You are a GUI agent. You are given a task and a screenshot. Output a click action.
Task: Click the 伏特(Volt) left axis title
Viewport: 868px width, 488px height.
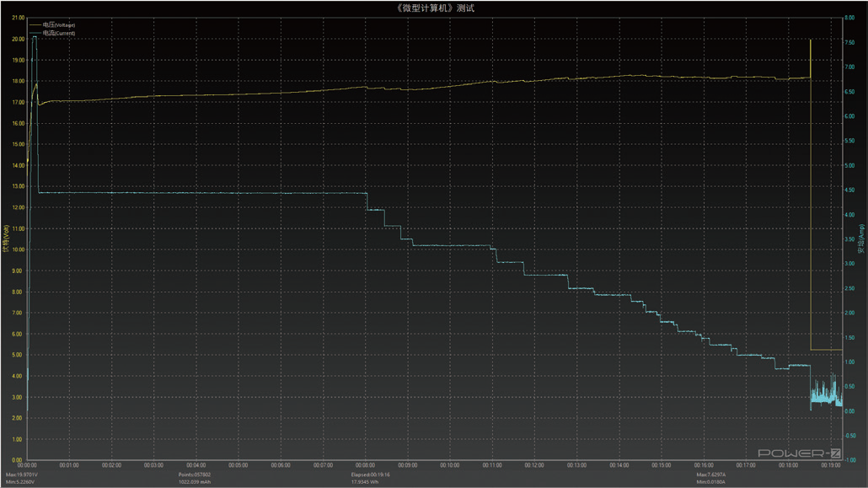coord(6,239)
